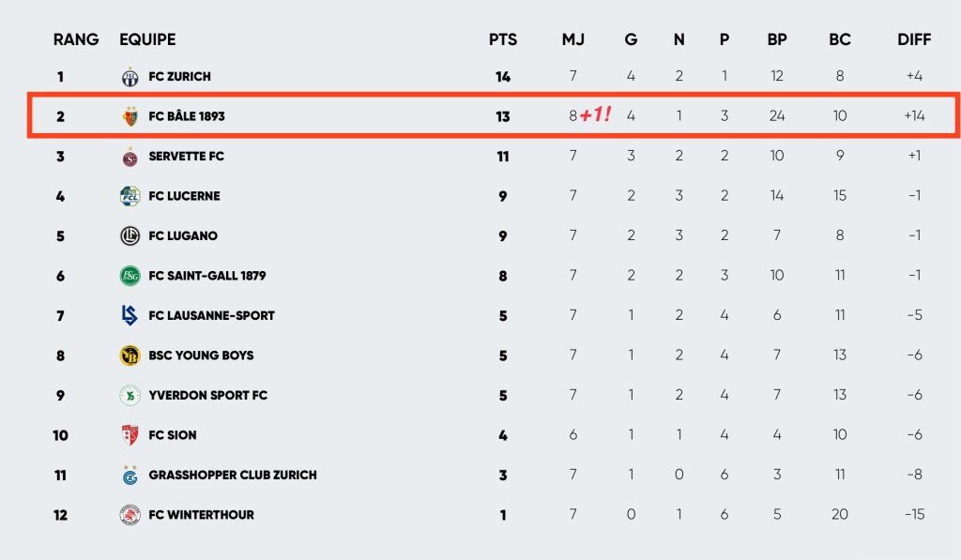Sort table by PTS column header

coord(503,39)
